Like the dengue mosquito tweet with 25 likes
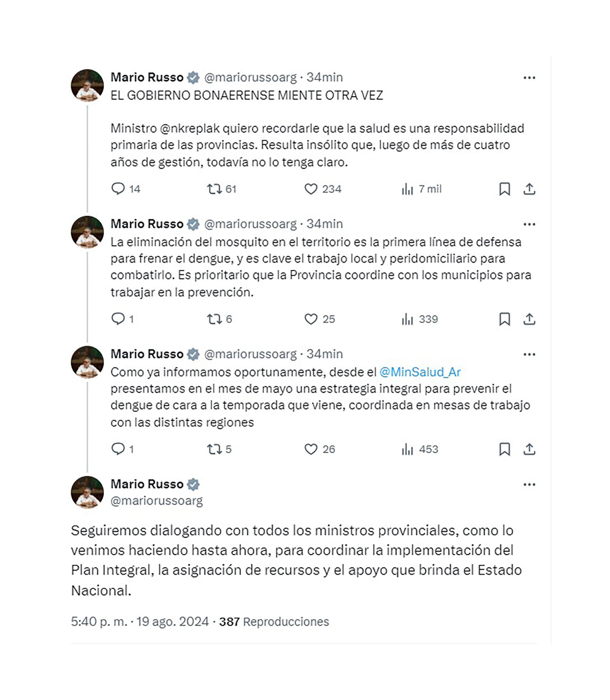This screenshot has height=700, width=610. pyautogui.click(x=311, y=319)
